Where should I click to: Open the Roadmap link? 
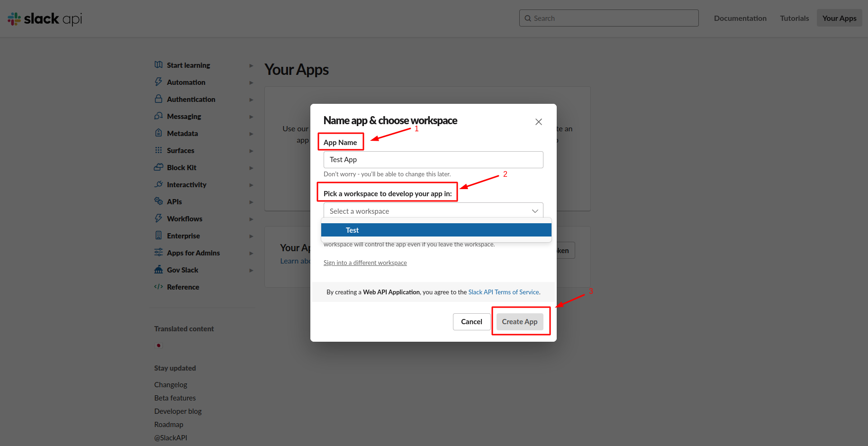[x=169, y=424]
